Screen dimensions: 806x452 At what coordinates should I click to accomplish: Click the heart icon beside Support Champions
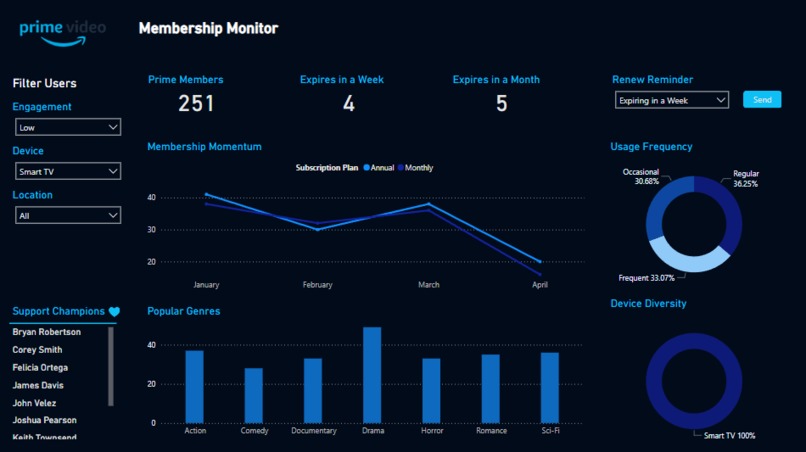(114, 312)
